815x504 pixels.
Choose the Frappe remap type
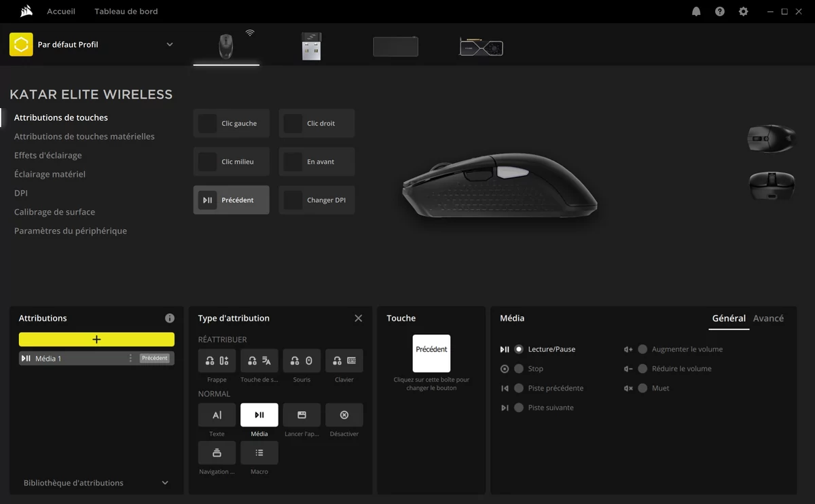coord(217,361)
